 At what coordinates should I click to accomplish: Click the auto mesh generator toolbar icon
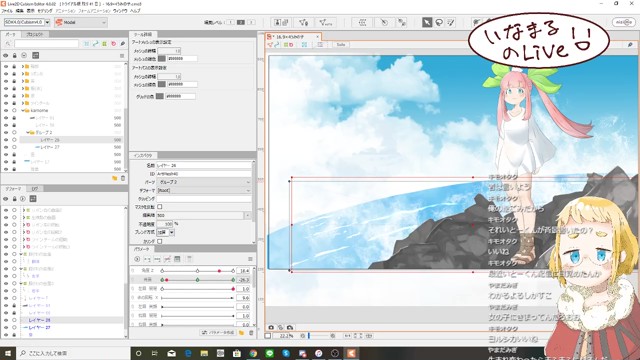326,22
